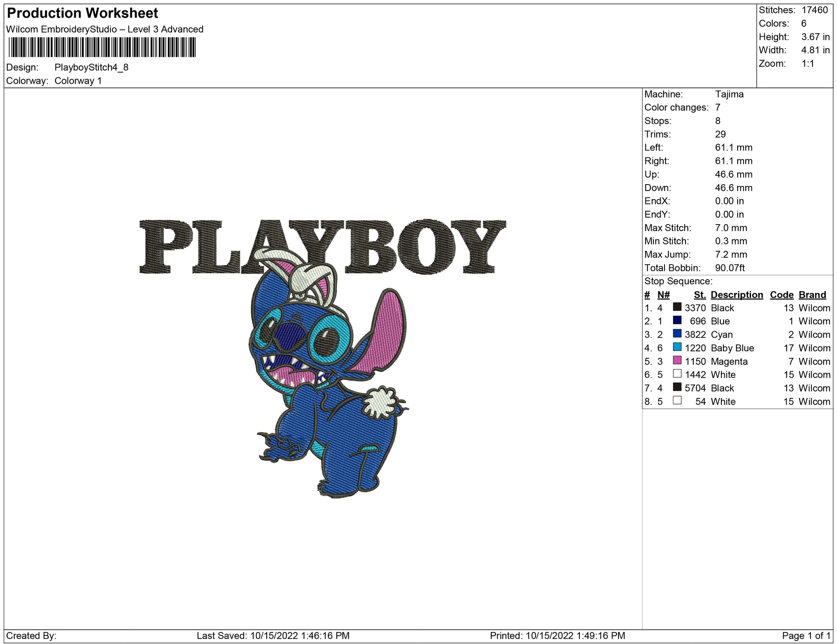
Task: Click the Production Worksheet title
Action: pyautogui.click(x=83, y=13)
